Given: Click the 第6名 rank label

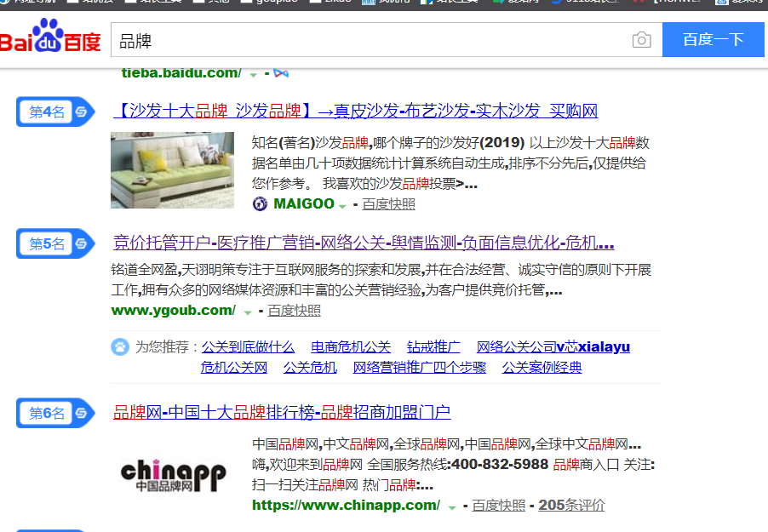Looking at the screenshot, I should [47, 413].
